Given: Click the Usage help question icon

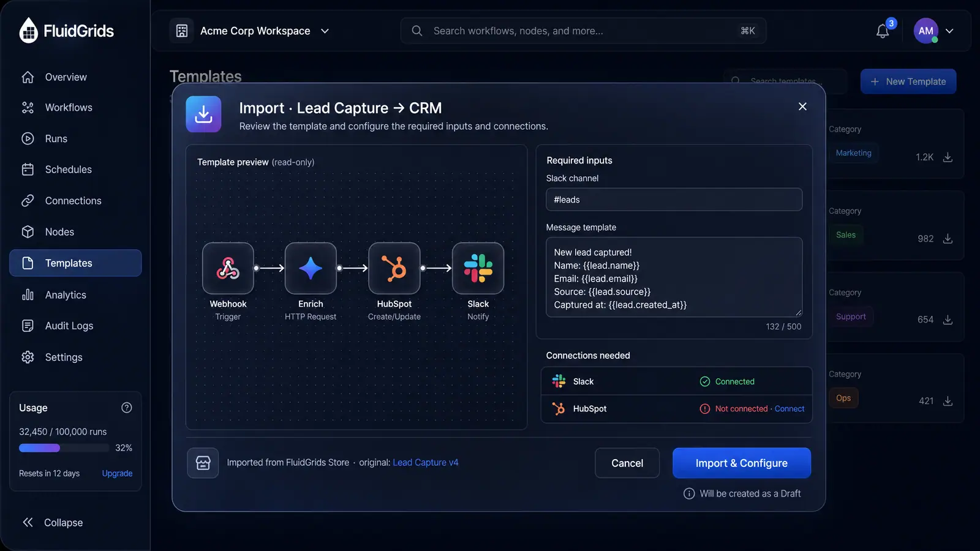Looking at the screenshot, I should [127, 408].
